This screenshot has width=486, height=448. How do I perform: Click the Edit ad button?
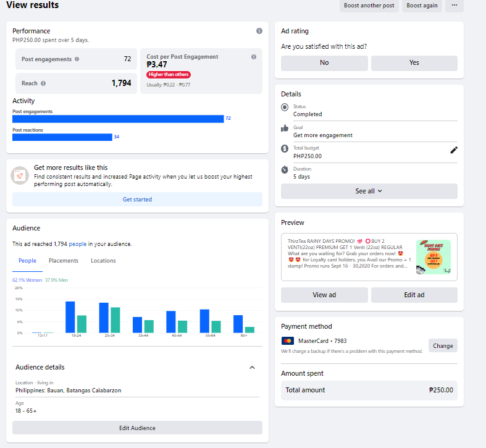click(414, 295)
